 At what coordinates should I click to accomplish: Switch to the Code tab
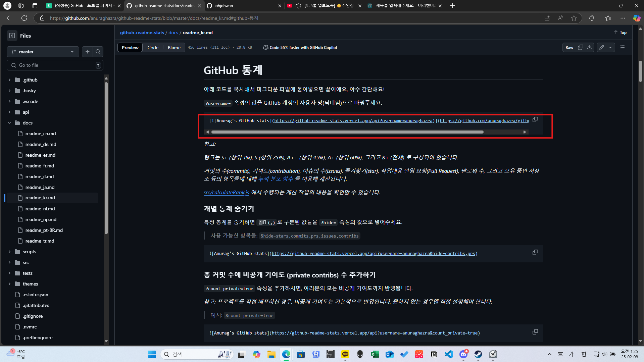(153, 47)
